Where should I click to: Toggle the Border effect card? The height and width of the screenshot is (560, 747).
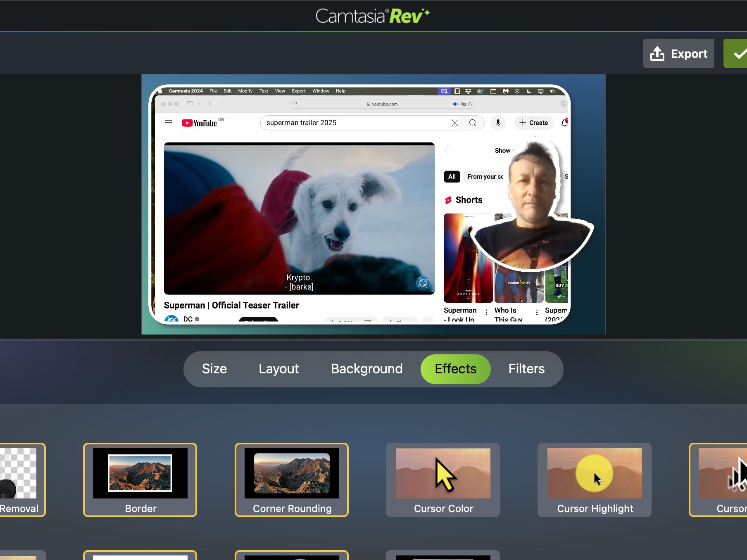pos(140,480)
